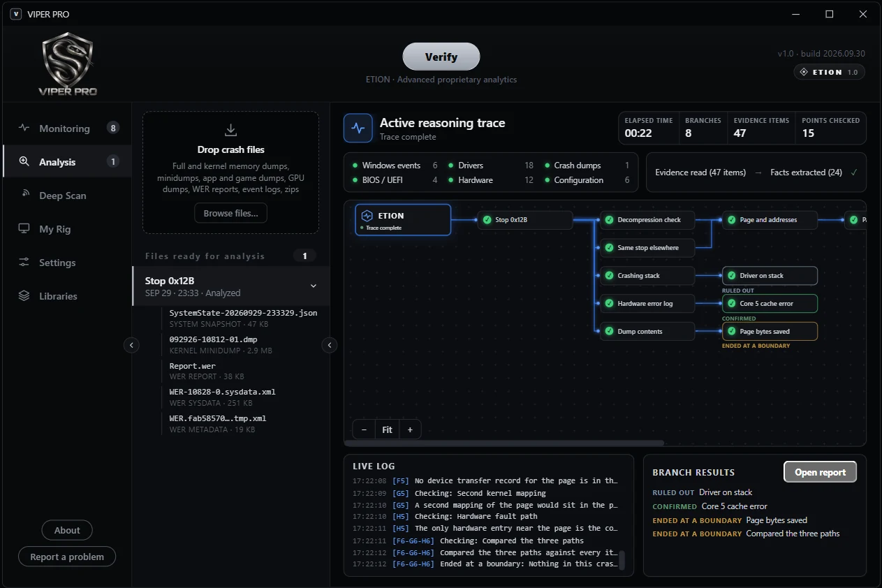The width and height of the screenshot is (882, 588).
Task: Zoom in the trace graph with plus
Action: (410, 429)
